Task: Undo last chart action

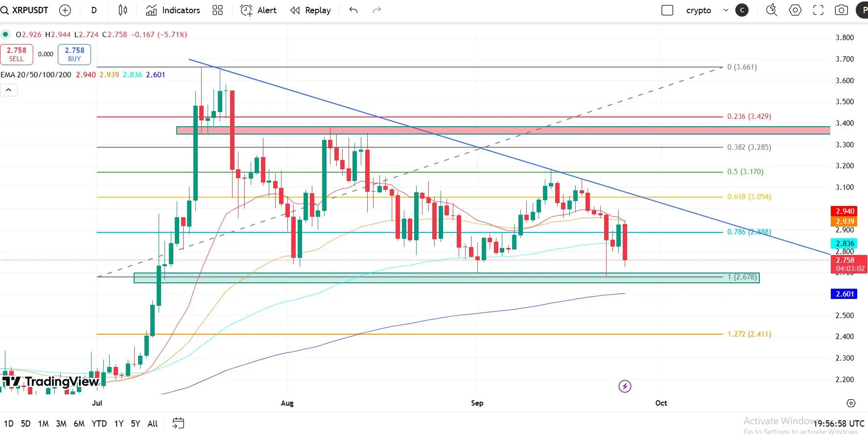Action: [353, 10]
